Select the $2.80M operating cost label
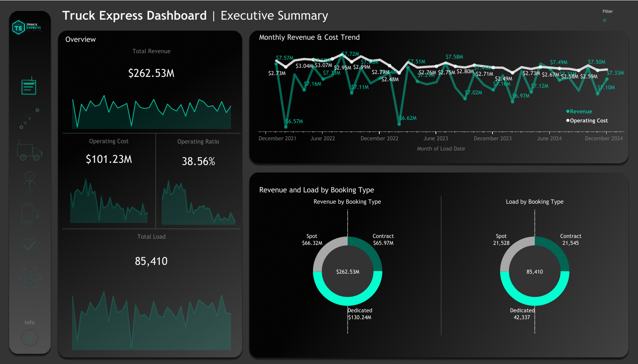This screenshot has width=638, height=364. (x=465, y=71)
